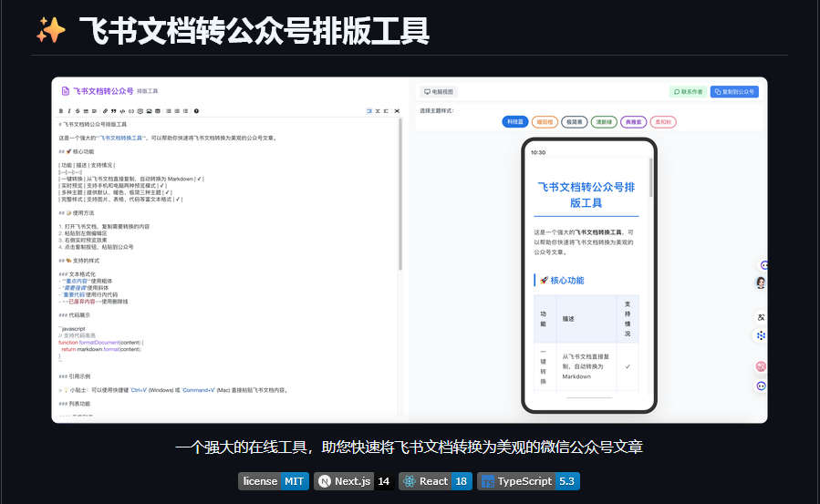Select the 科技蓝 theme pill
Screen dimensions: 820x504
pyautogui.click(x=515, y=122)
